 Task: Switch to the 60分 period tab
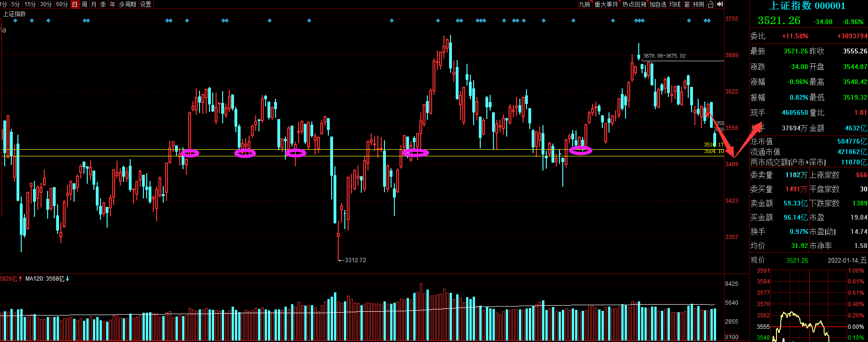(x=62, y=4)
